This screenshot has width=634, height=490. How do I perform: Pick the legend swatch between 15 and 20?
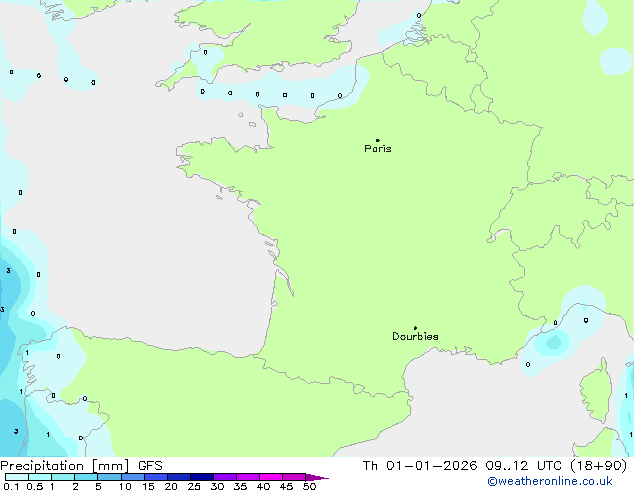(x=156, y=477)
